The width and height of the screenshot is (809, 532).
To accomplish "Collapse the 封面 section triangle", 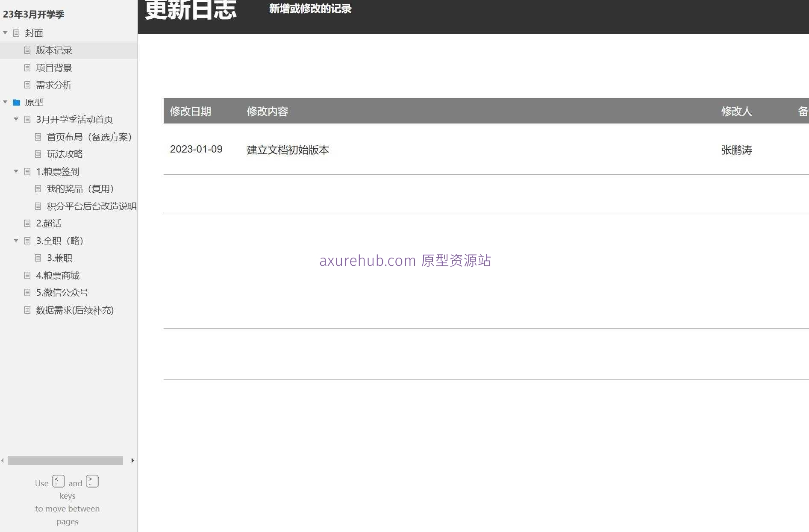I will click(x=5, y=33).
